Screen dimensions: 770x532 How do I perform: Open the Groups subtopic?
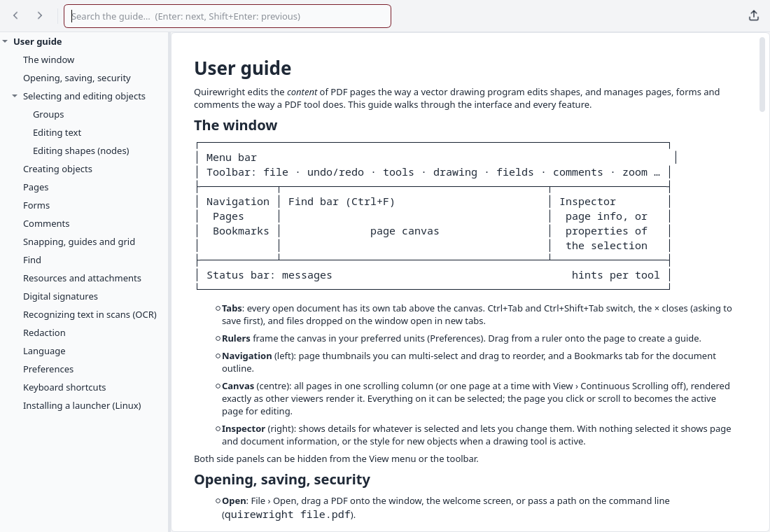point(48,115)
